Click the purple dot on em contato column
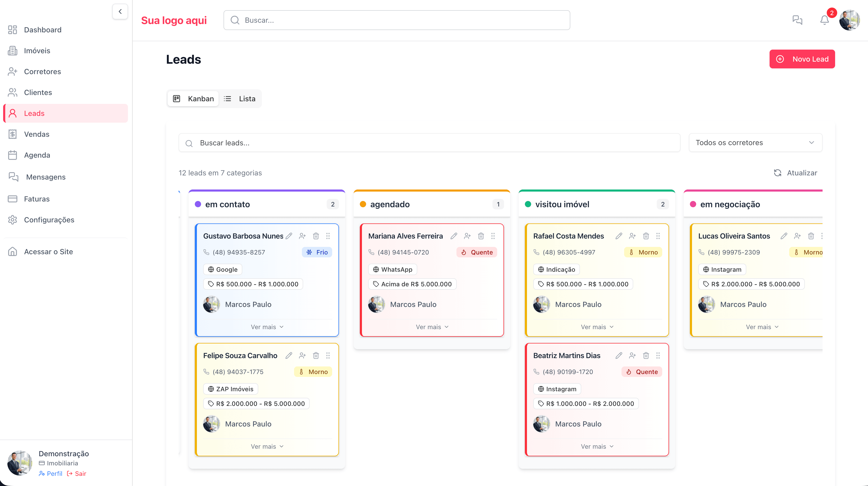This screenshot has height=486, width=868. (x=198, y=204)
